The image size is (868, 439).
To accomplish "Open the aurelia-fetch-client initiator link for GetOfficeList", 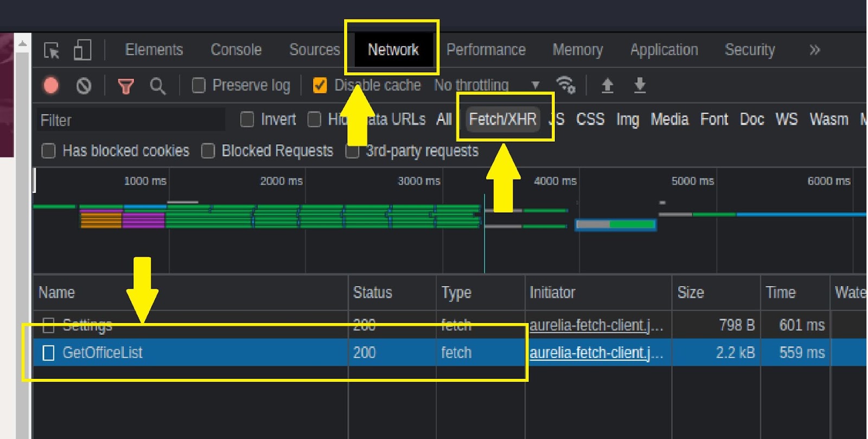I will pyautogui.click(x=596, y=353).
